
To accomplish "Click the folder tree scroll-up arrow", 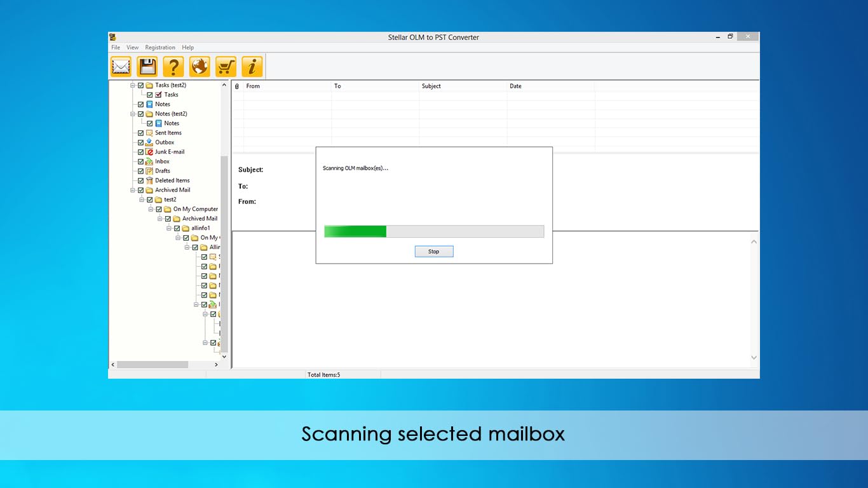I will click(224, 85).
